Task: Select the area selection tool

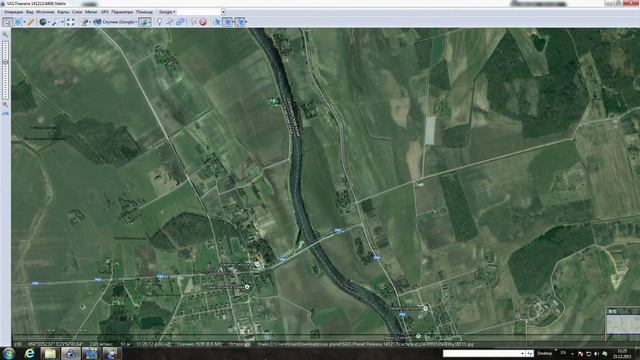Action: (18, 22)
